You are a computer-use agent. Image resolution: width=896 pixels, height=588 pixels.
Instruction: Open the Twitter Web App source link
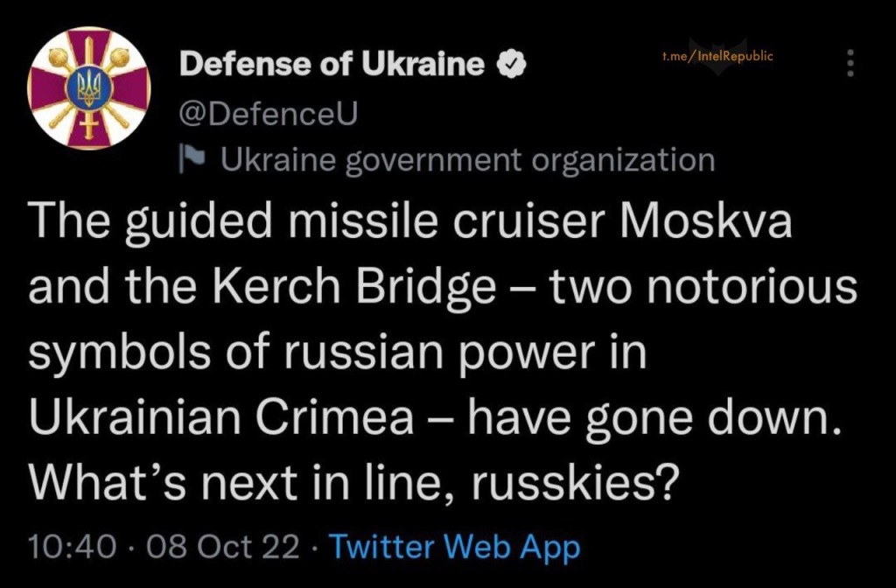tap(455, 548)
